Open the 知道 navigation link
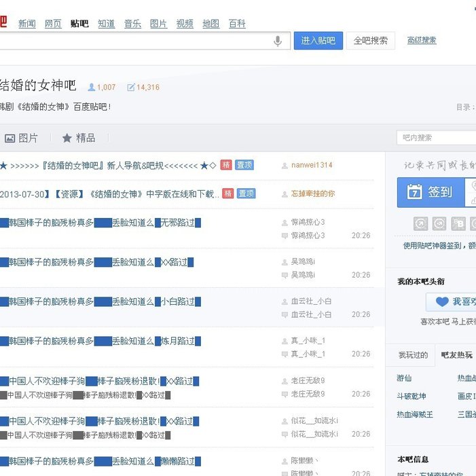The height and width of the screenshot is (476, 476). point(106,23)
